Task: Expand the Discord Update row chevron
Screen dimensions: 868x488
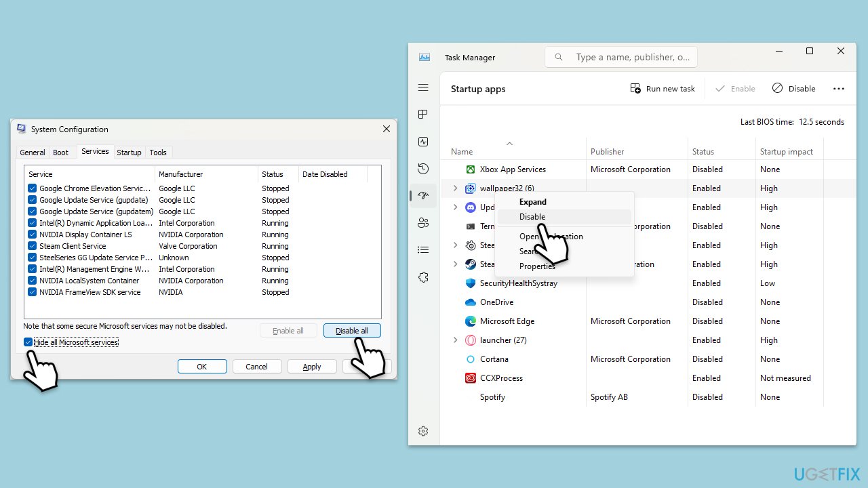Action: pyautogui.click(x=456, y=207)
